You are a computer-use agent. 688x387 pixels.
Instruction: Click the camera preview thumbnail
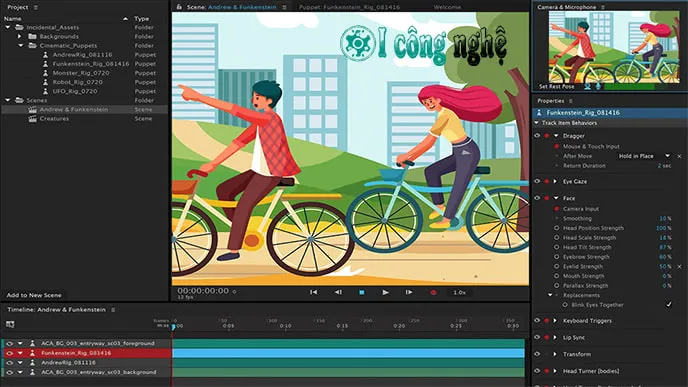point(613,47)
